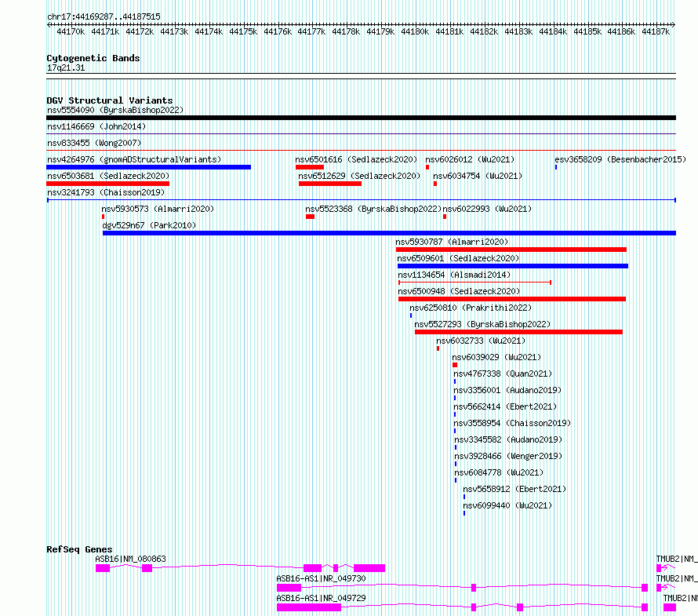
Task: Click nsv3345582 (Audano2019) label
Action: click(508, 439)
